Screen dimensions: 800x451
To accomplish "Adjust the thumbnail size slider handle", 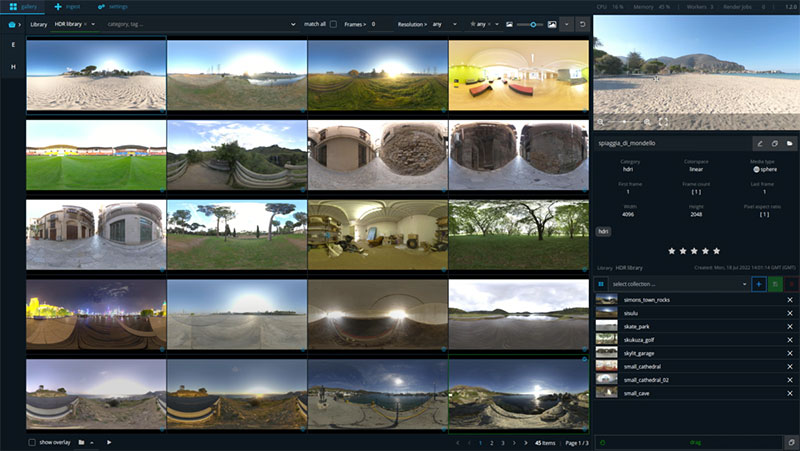I will point(533,24).
